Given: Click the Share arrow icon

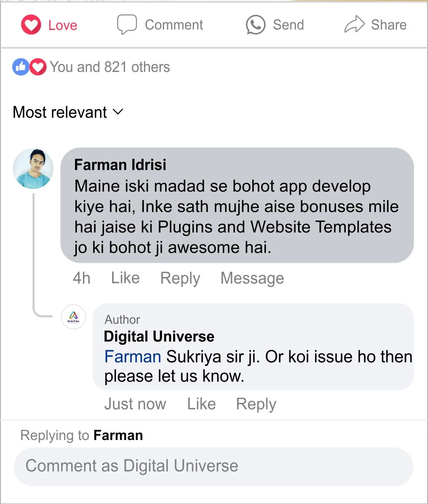Looking at the screenshot, I should coord(354,25).
